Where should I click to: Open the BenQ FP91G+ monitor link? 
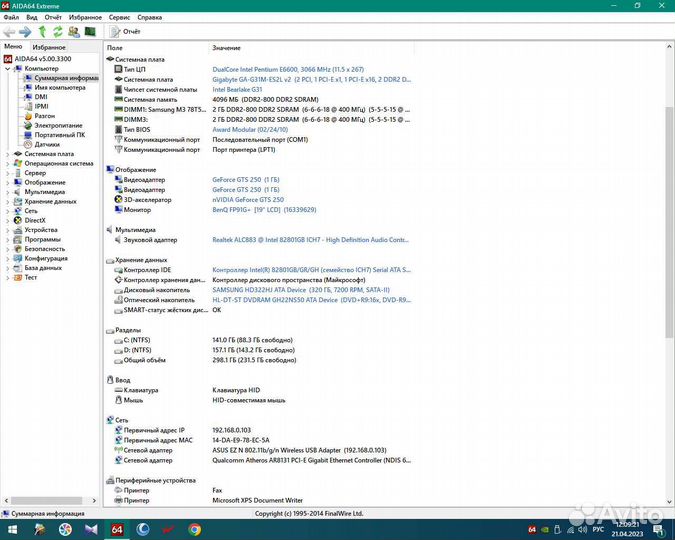coord(264,210)
